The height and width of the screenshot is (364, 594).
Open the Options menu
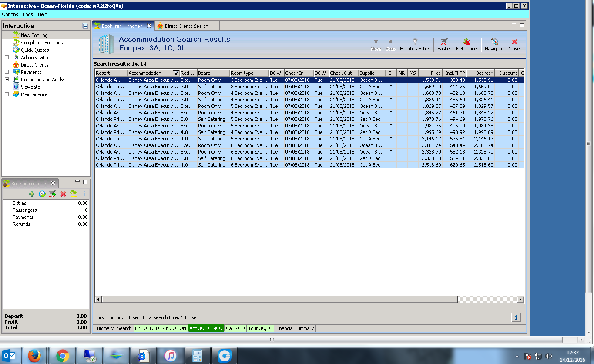(x=10, y=14)
